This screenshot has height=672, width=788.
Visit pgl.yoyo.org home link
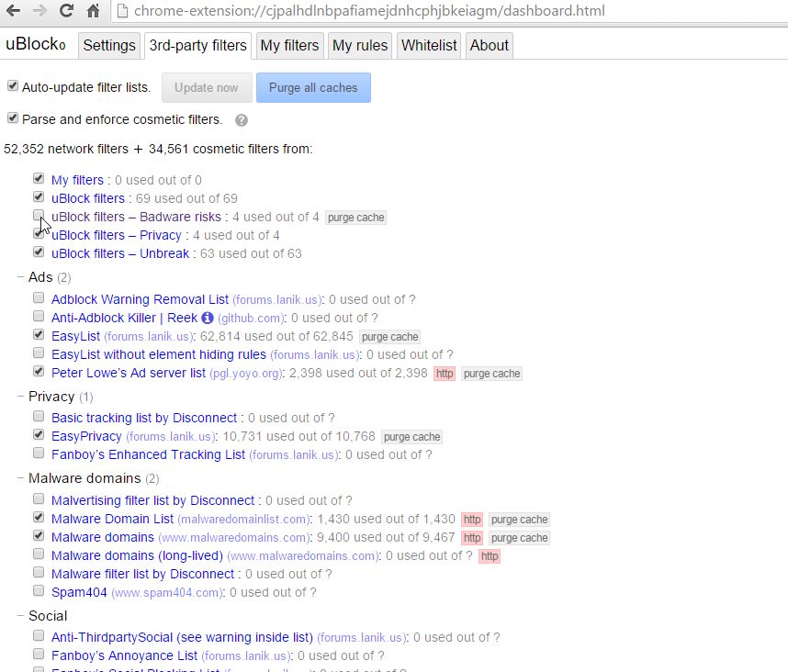246,374
